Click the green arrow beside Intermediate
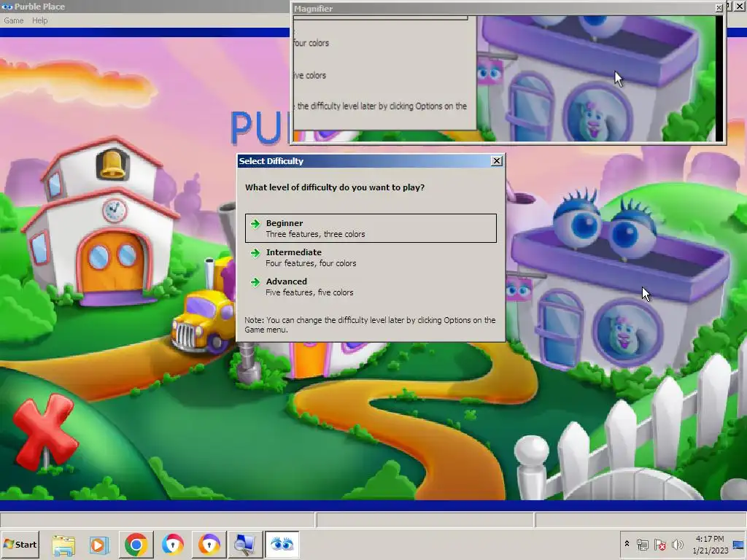 pos(255,253)
